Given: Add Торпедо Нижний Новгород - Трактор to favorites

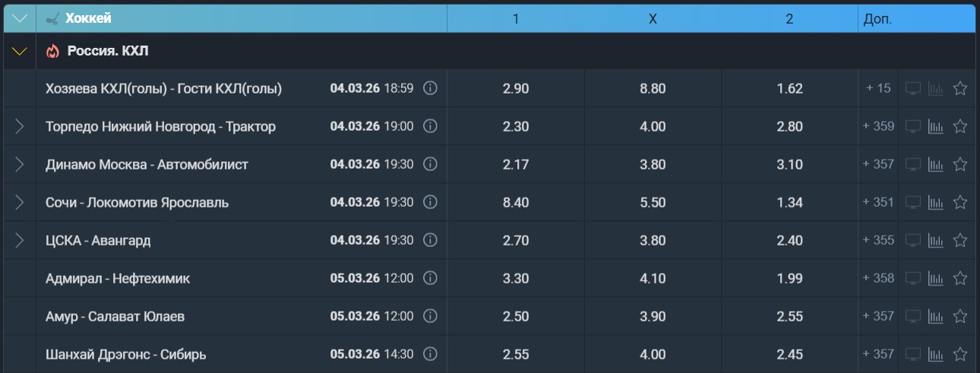Looking at the screenshot, I should click(x=960, y=126).
